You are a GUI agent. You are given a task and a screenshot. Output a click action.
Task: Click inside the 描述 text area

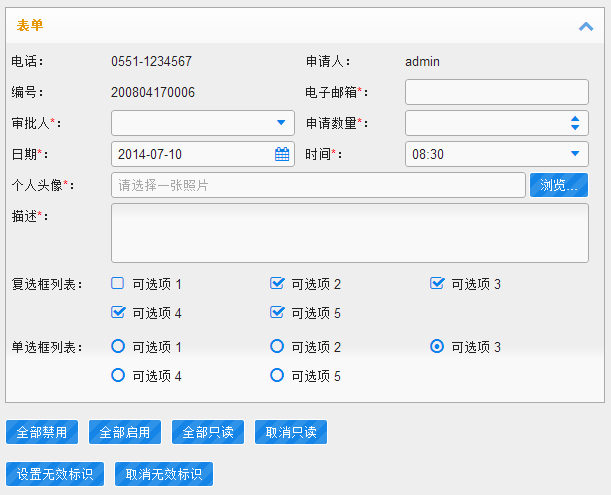(350, 233)
